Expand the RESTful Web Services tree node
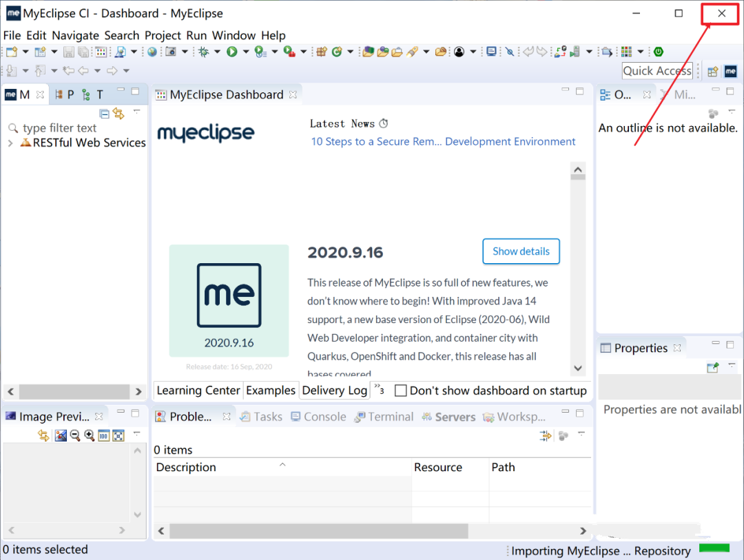 (x=10, y=143)
